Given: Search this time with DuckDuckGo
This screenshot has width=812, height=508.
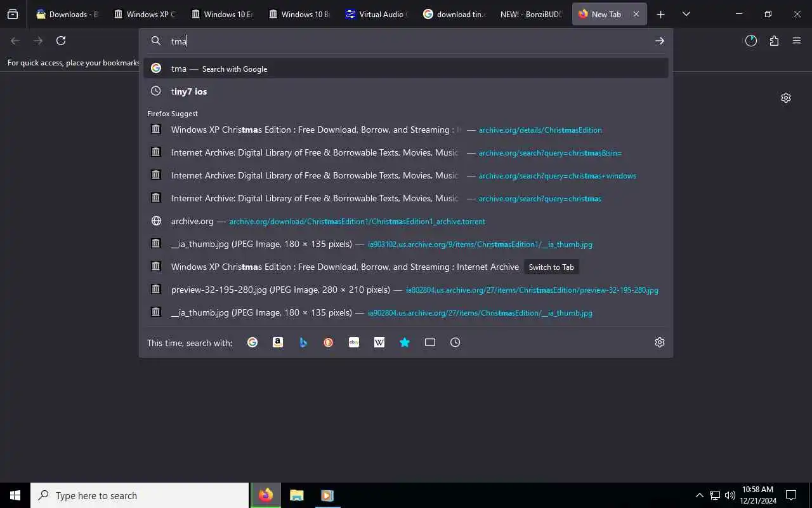Looking at the screenshot, I should (x=329, y=342).
